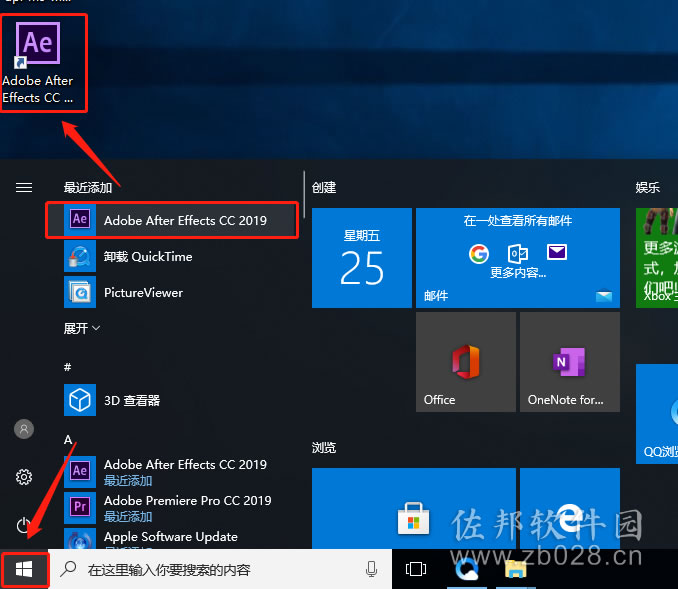The height and width of the screenshot is (589, 678).
Task: Expand the Start hamburger menu
Action: pos(24,187)
